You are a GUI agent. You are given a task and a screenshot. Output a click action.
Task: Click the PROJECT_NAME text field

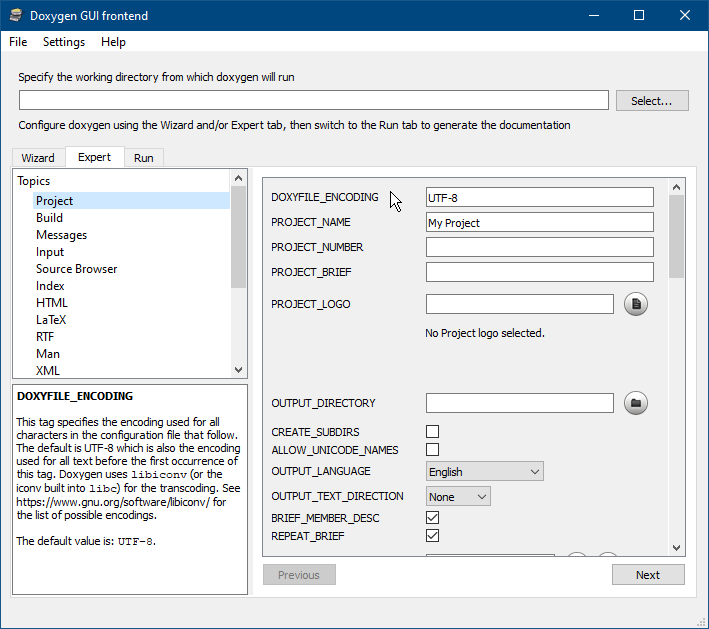539,223
